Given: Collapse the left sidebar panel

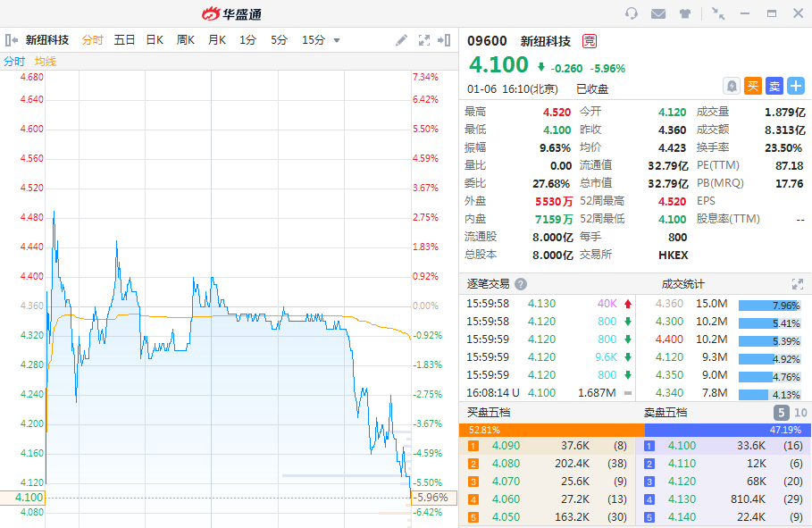Looking at the screenshot, I should pyautogui.click(x=12, y=40).
